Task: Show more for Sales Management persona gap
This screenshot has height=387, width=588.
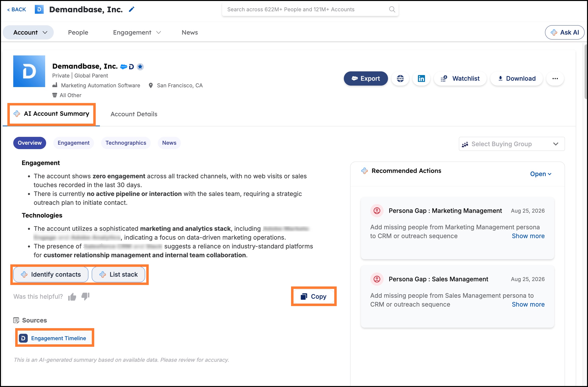Action: pos(528,304)
